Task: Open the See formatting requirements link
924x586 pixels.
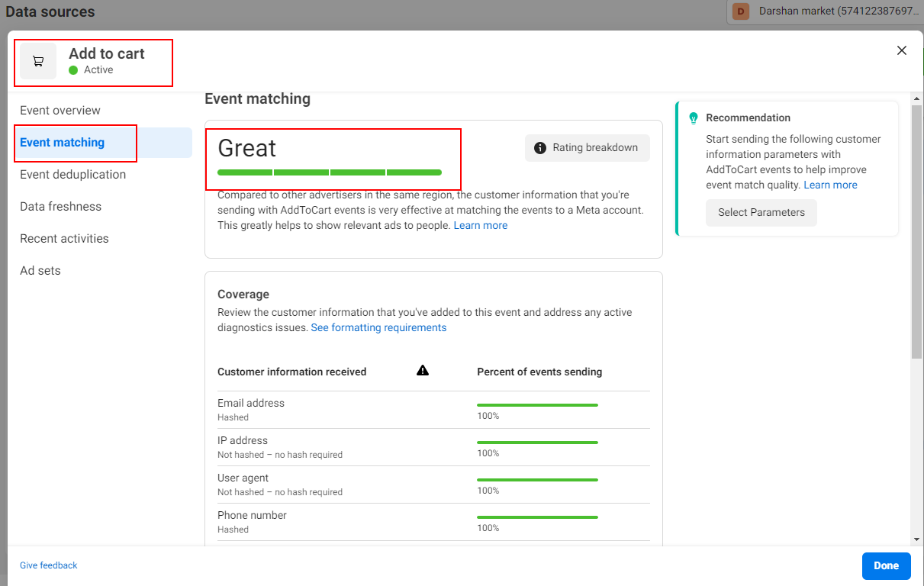Action: click(x=378, y=327)
